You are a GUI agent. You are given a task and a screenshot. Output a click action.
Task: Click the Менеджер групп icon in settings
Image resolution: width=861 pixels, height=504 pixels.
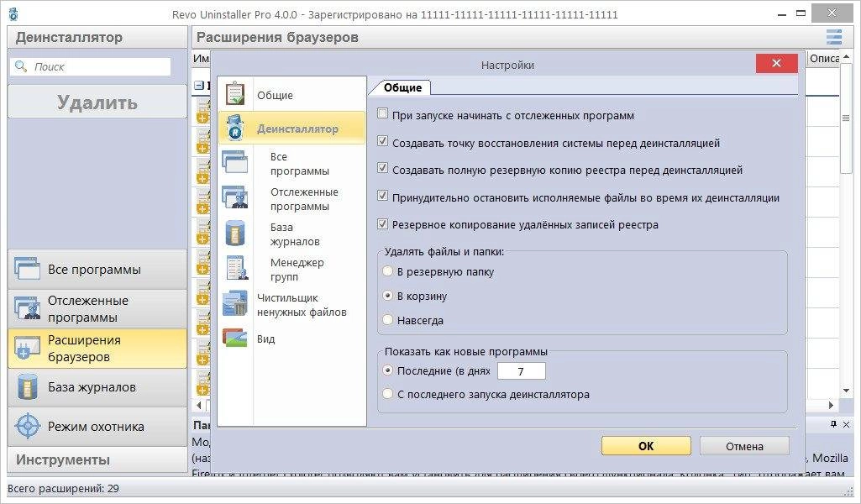[x=237, y=269]
